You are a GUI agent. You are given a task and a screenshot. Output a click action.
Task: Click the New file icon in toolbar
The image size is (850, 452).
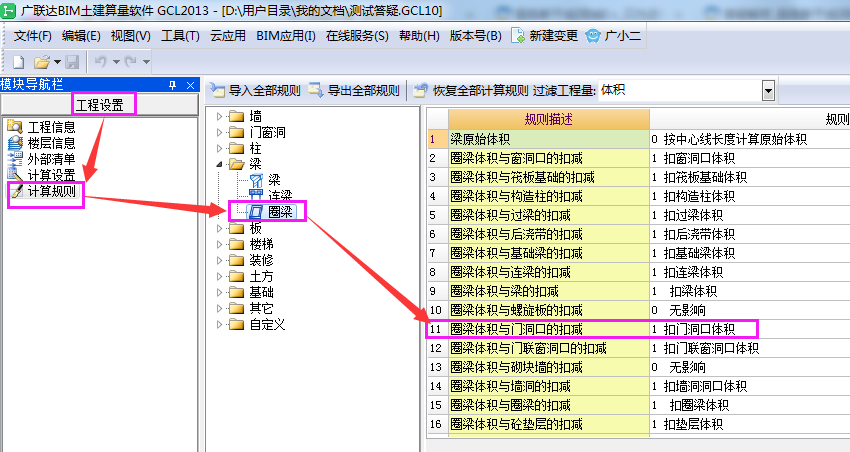[18, 62]
